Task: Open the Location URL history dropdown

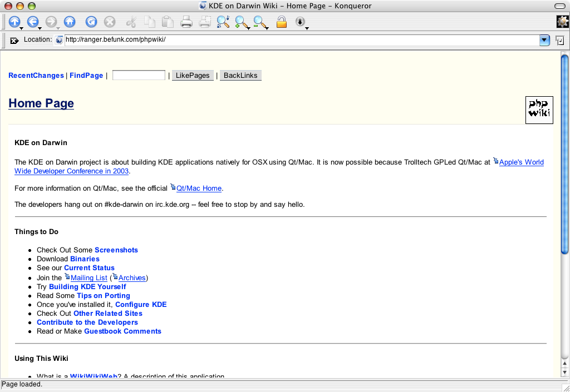Action: (x=544, y=40)
